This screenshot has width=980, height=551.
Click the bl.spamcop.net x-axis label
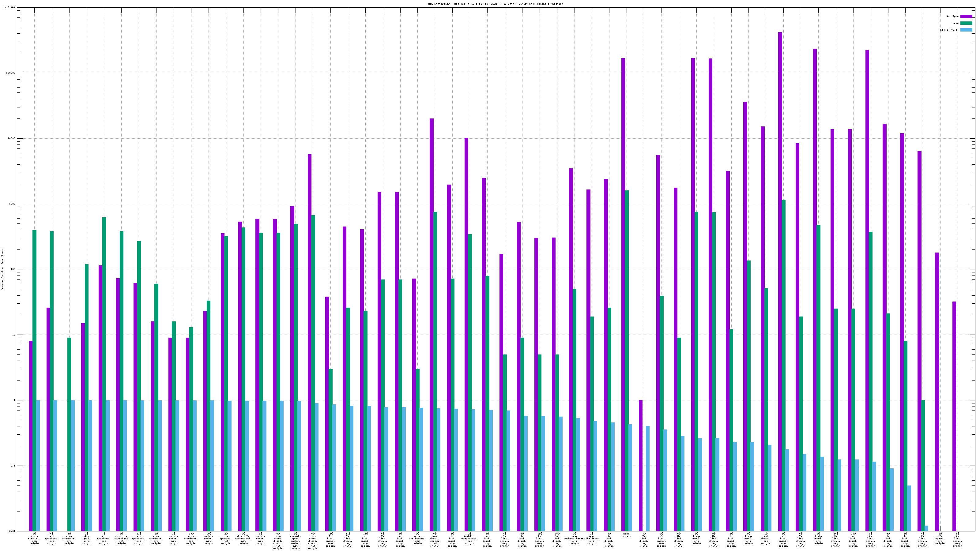226,539
